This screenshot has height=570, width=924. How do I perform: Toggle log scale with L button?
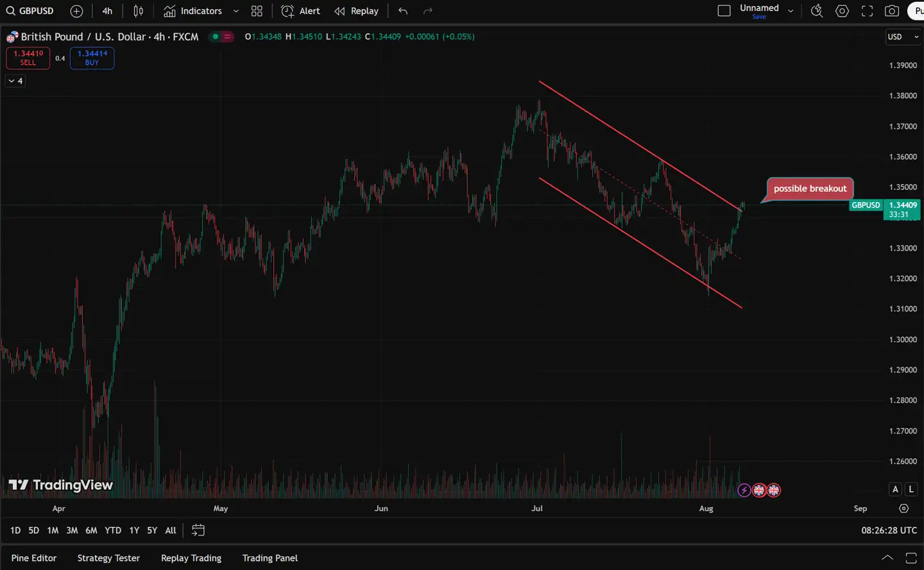(911, 489)
